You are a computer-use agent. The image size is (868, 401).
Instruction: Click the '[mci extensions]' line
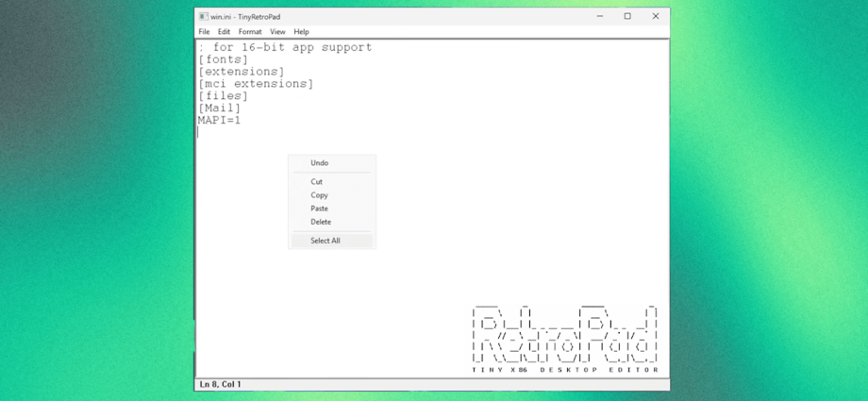pos(256,84)
